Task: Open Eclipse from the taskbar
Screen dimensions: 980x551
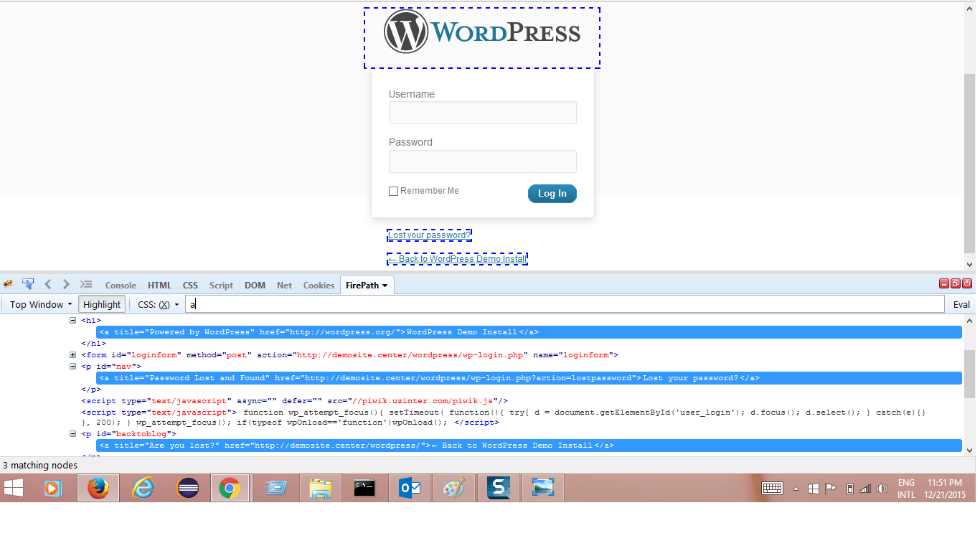Action: tap(188, 488)
